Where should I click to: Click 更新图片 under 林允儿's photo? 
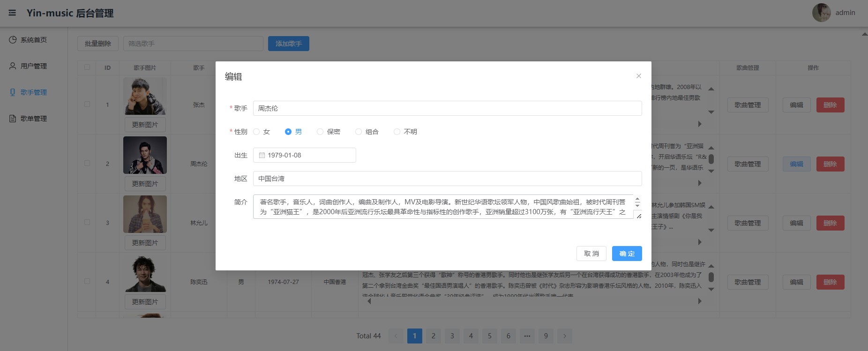(145, 243)
